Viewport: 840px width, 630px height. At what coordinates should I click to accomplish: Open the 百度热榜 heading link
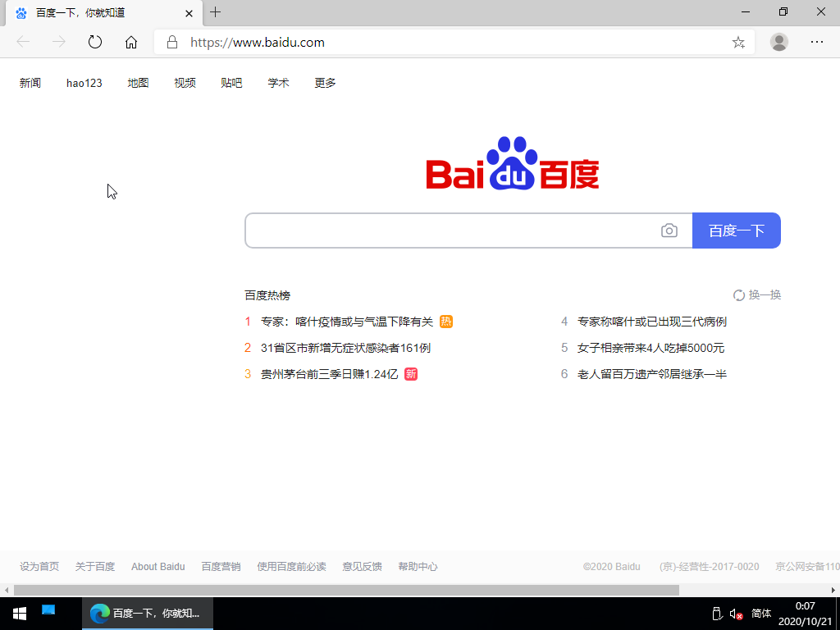click(x=267, y=295)
